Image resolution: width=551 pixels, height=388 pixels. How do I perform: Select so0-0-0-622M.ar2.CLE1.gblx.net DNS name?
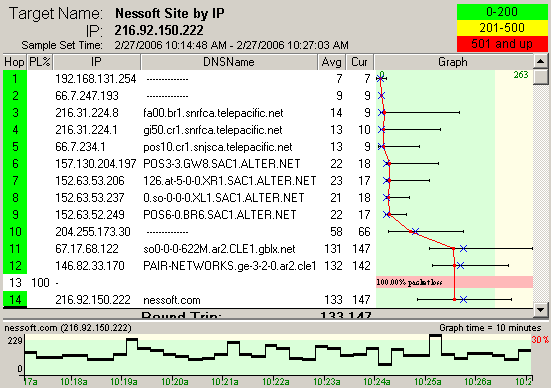pyautogui.click(x=219, y=249)
